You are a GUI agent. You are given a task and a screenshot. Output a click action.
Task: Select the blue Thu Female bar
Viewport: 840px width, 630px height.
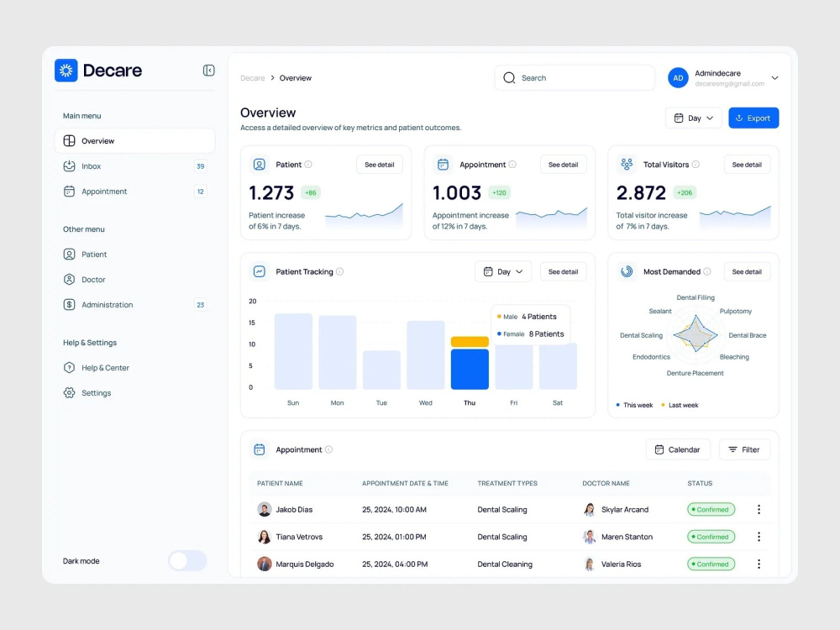click(x=470, y=369)
